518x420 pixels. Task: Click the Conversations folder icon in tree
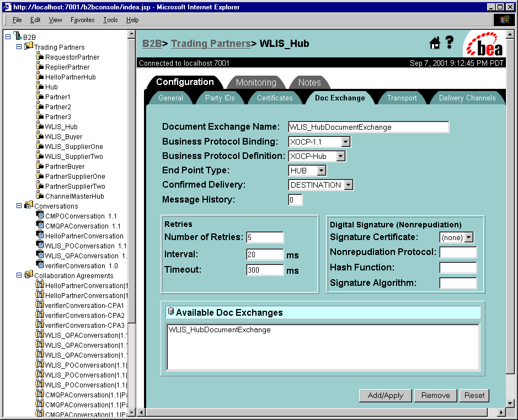(28, 205)
